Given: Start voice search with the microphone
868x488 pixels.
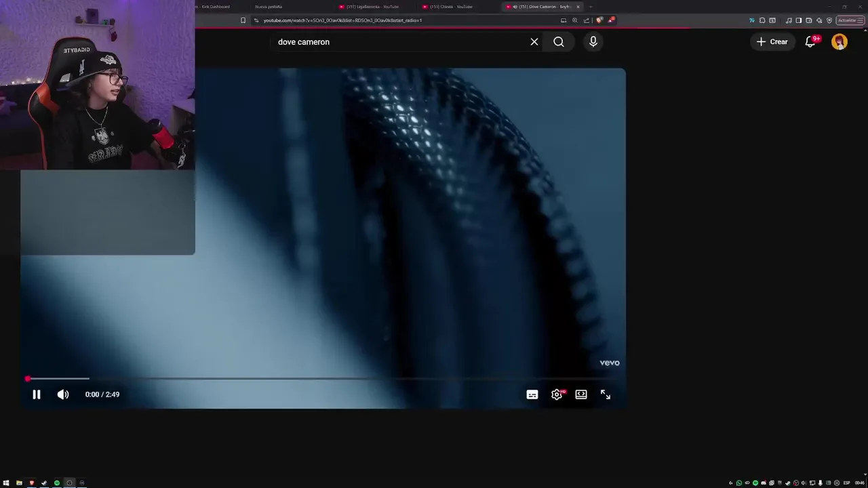Looking at the screenshot, I should [x=593, y=42].
